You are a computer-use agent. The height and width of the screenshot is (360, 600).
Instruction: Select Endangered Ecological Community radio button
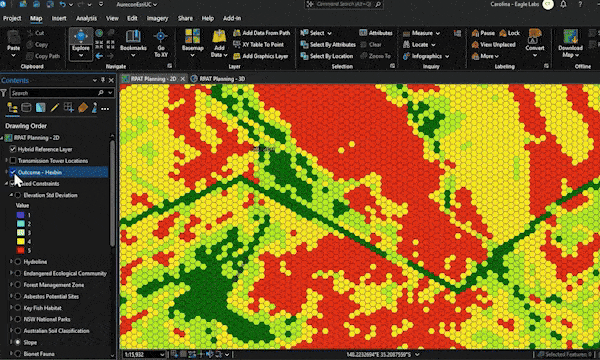[18, 273]
